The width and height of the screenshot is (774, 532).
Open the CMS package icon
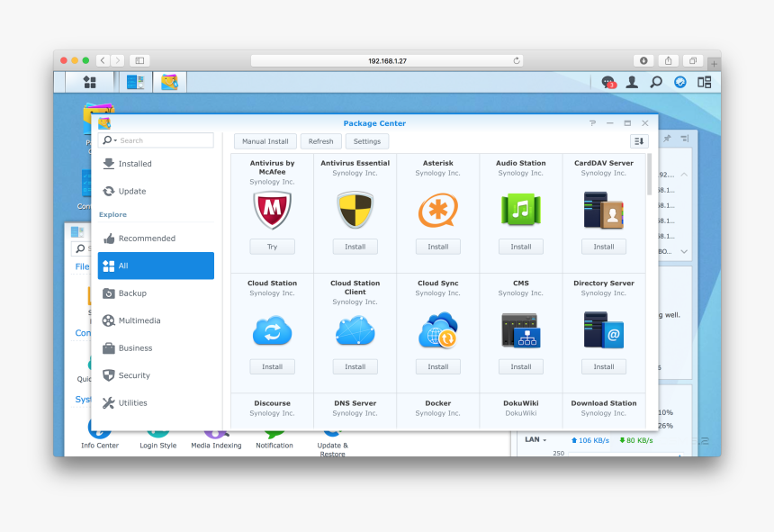coord(521,330)
